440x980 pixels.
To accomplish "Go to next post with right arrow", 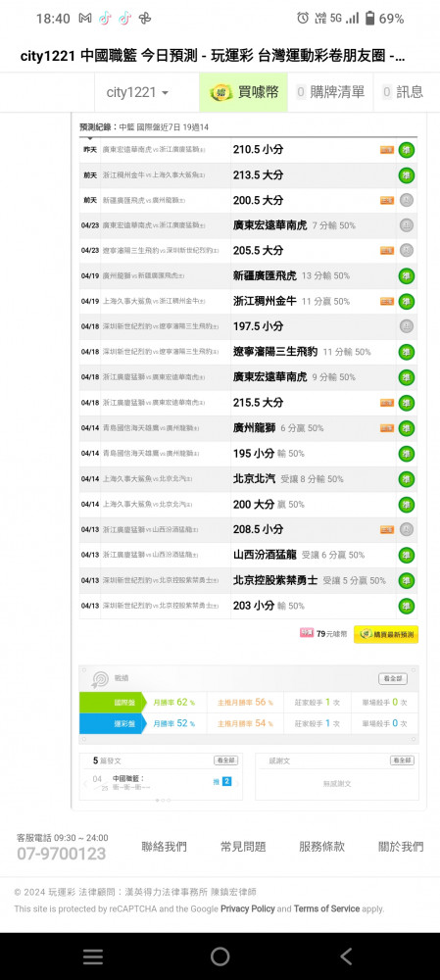I will [x=237, y=783].
